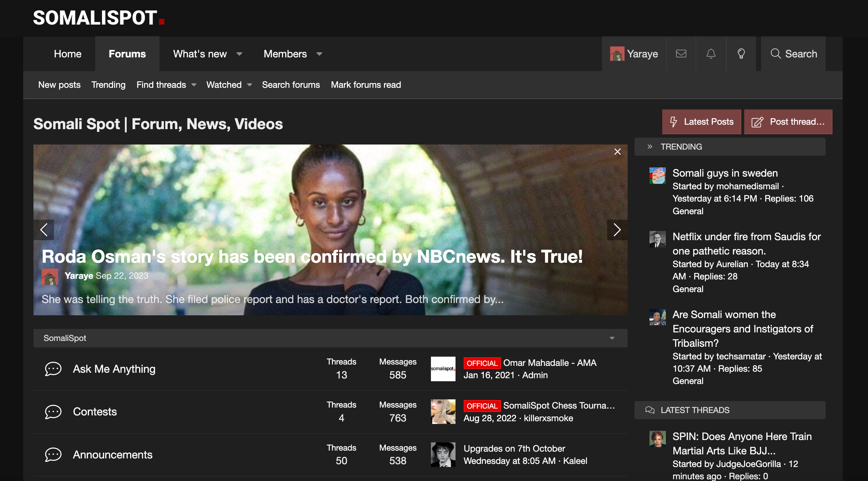Image resolution: width=868 pixels, height=481 pixels.
Task: Go to previous featured slide
Action: (44, 230)
